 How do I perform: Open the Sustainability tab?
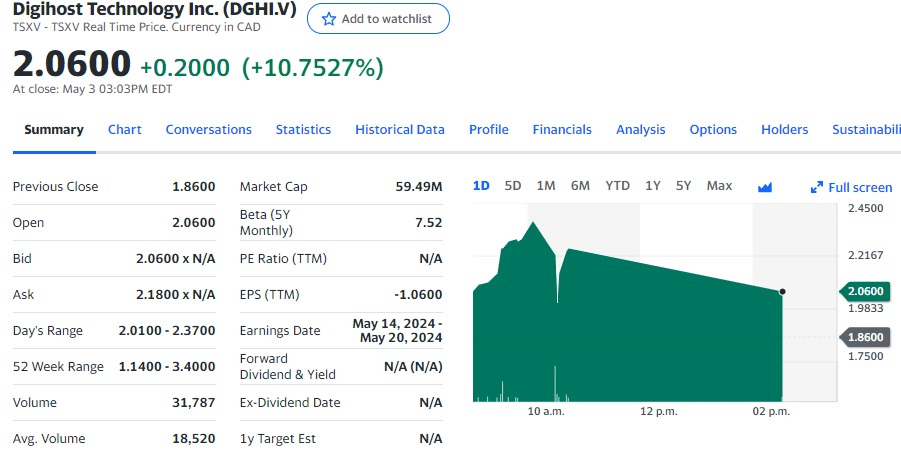point(867,130)
